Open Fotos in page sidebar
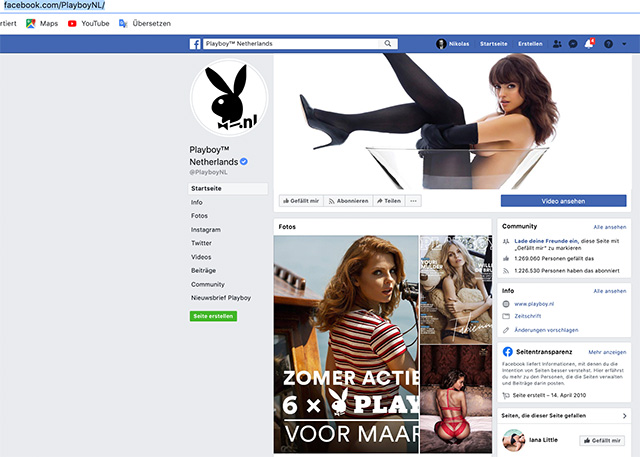This screenshot has width=640, height=457. (199, 216)
